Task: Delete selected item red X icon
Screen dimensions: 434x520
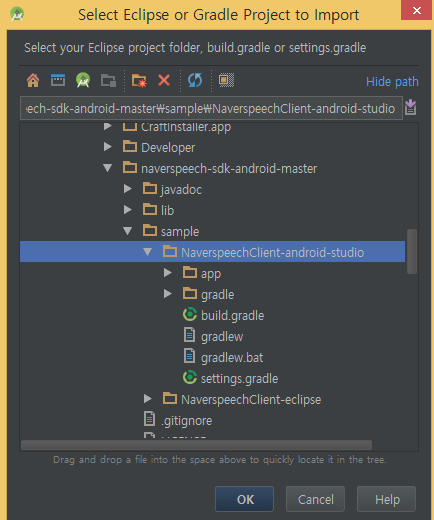Action: click(x=164, y=80)
